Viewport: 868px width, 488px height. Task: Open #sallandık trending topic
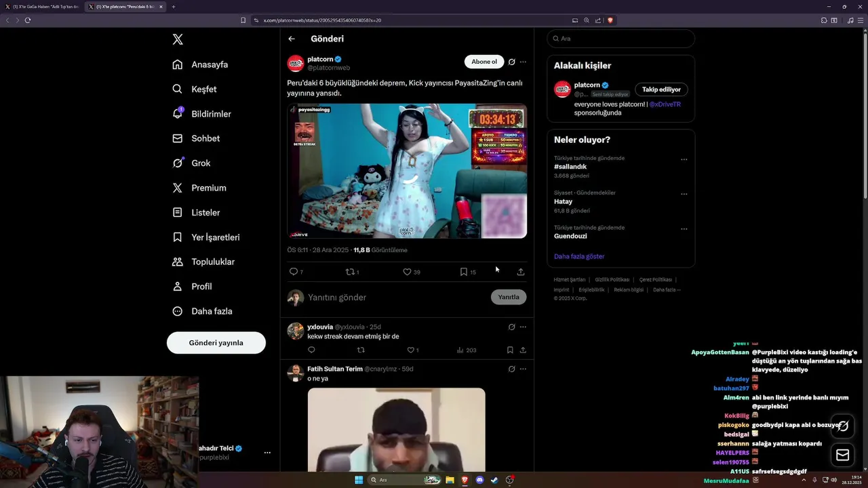[x=570, y=167]
